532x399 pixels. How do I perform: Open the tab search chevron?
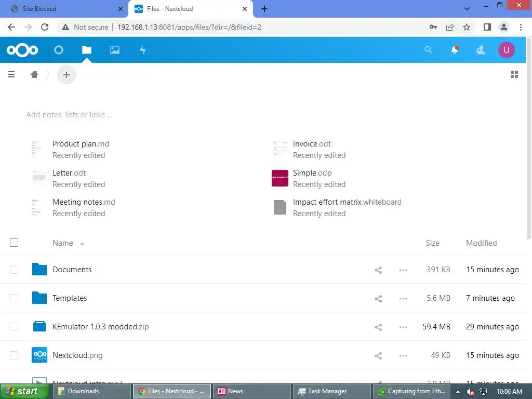467,9
